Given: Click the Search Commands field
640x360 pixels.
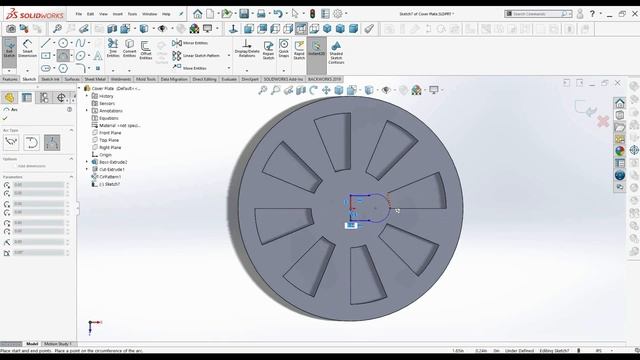Looking at the screenshot, I should click(538, 14).
